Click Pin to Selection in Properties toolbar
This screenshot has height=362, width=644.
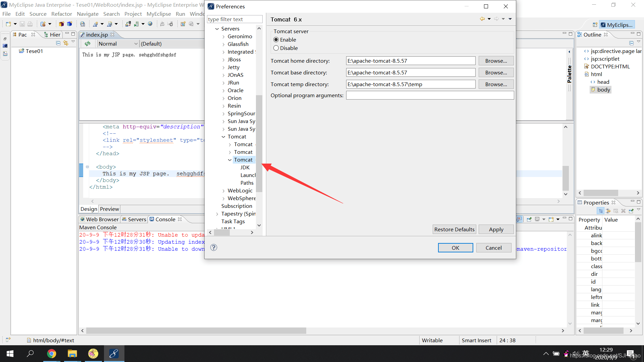pos(631,211)
